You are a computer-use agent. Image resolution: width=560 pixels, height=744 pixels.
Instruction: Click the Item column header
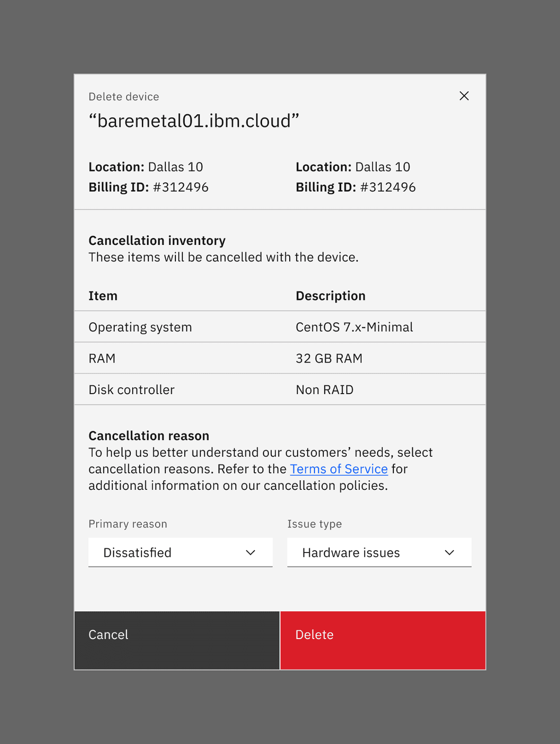click(103, 296)
